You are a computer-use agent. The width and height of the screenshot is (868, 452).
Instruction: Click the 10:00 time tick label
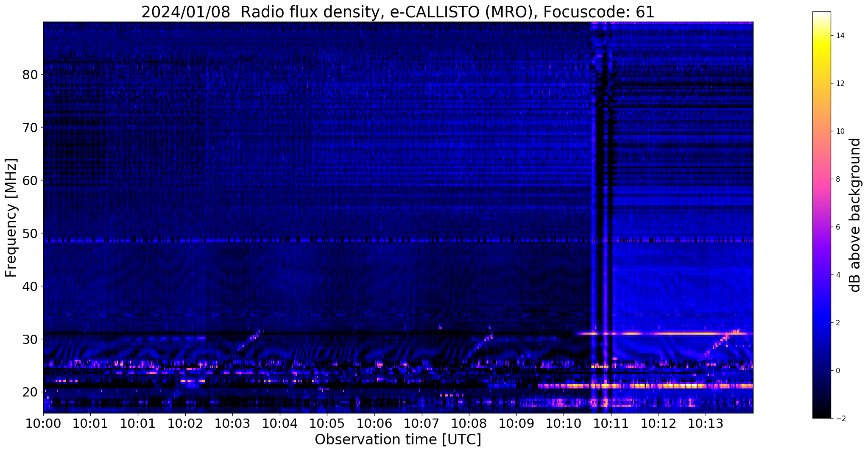(43, 423)
